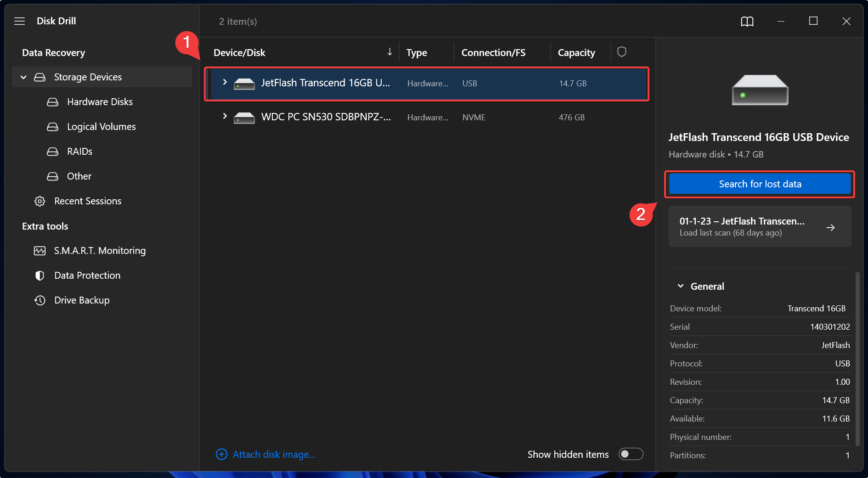Sort by Connection/FS column header
This screenshot has width=868, height=478.
(493, 53)
